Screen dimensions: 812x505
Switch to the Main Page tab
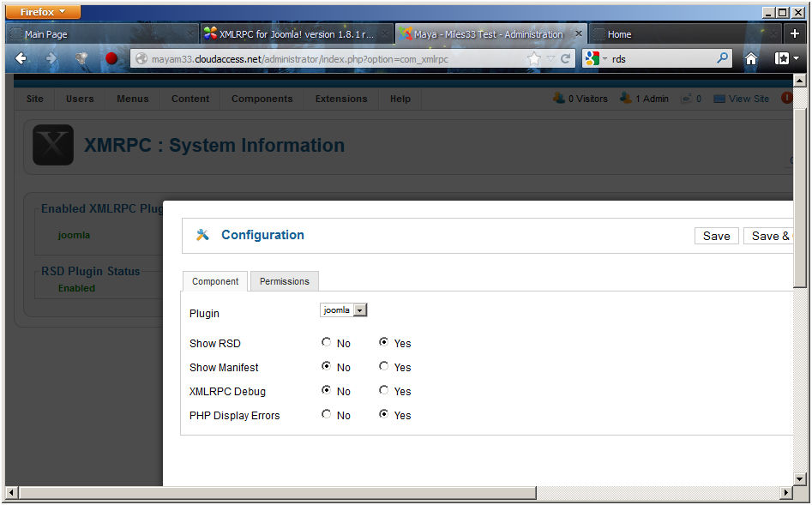pos(103,34)
